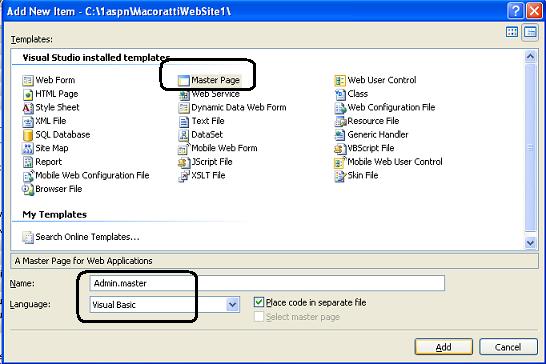
Task: Open the Language dropdown arrow
Action: (232, 305)
